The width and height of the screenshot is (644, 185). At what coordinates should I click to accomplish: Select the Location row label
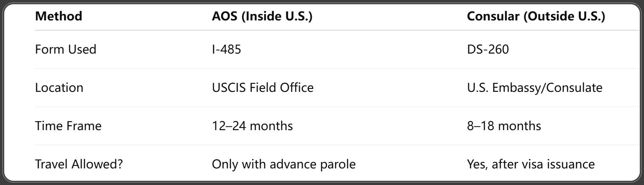[59, 88]
